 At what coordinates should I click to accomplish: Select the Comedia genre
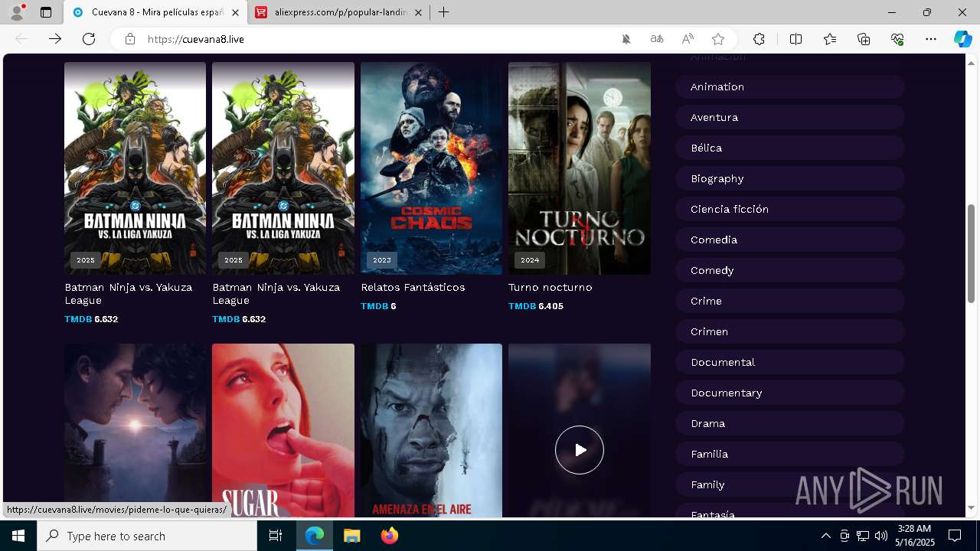[790, 240]
